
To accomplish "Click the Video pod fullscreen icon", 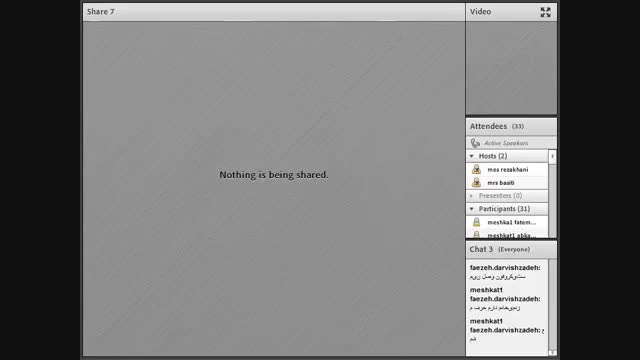I will tap(545, 12).
